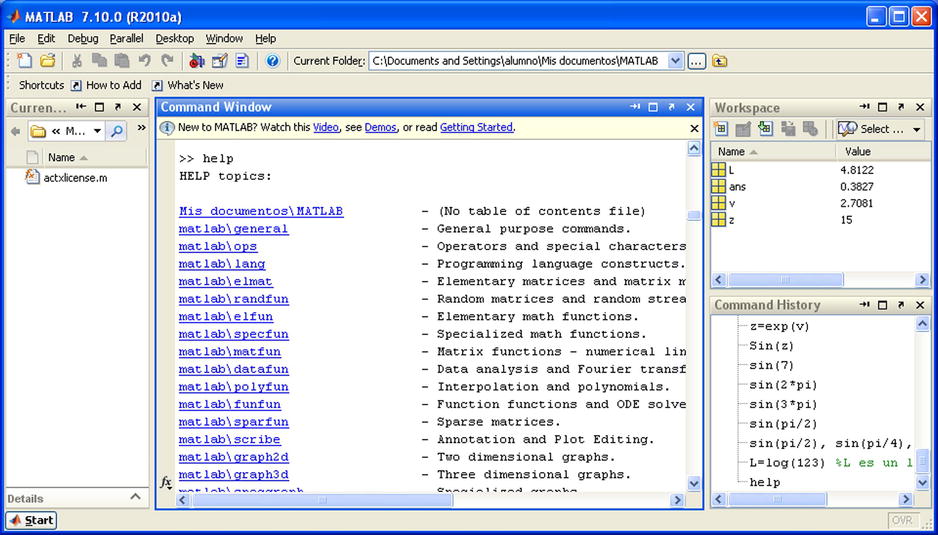The image size is (938, 535).
Task: Open a file via toolbar folder icon
Action: [48, 60]
